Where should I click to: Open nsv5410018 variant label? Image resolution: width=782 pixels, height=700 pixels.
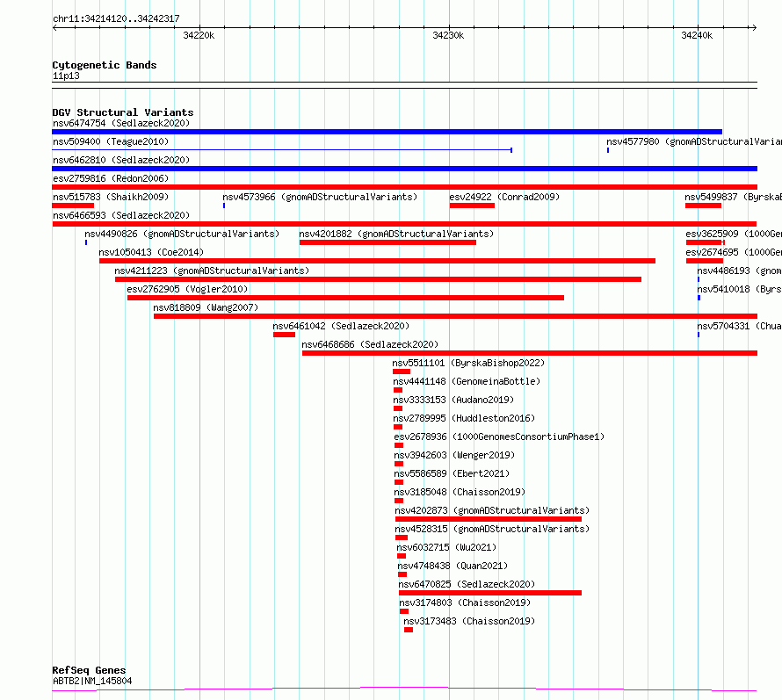click(x=739, y=289)
